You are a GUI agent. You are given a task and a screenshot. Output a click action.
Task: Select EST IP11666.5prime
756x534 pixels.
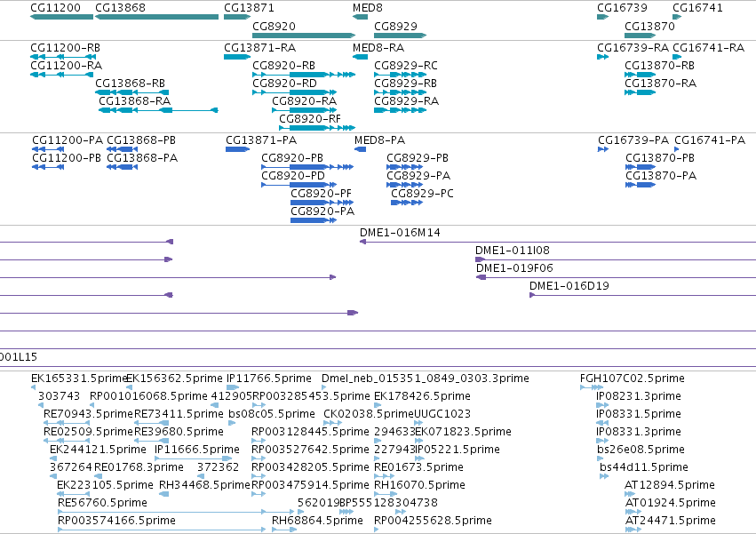[x=196, y=450]
